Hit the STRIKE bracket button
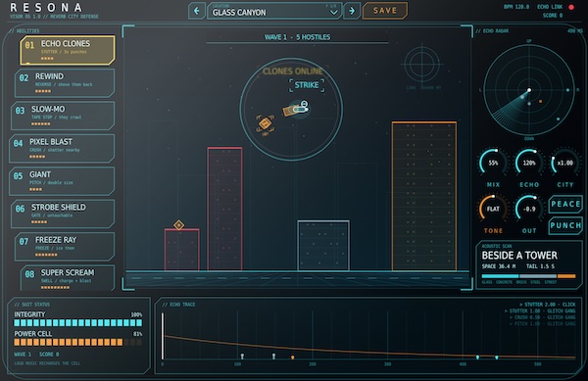This screenshot has width=588, height=381. 307,85
